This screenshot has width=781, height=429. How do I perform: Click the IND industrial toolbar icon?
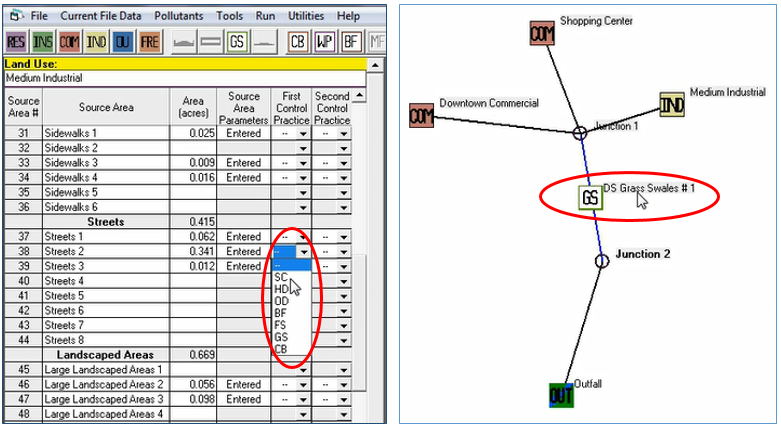coord(95,42)
